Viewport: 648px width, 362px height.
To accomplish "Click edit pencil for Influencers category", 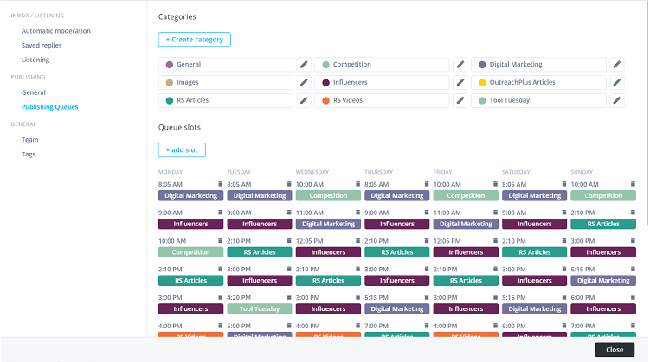I will (460, 82).
